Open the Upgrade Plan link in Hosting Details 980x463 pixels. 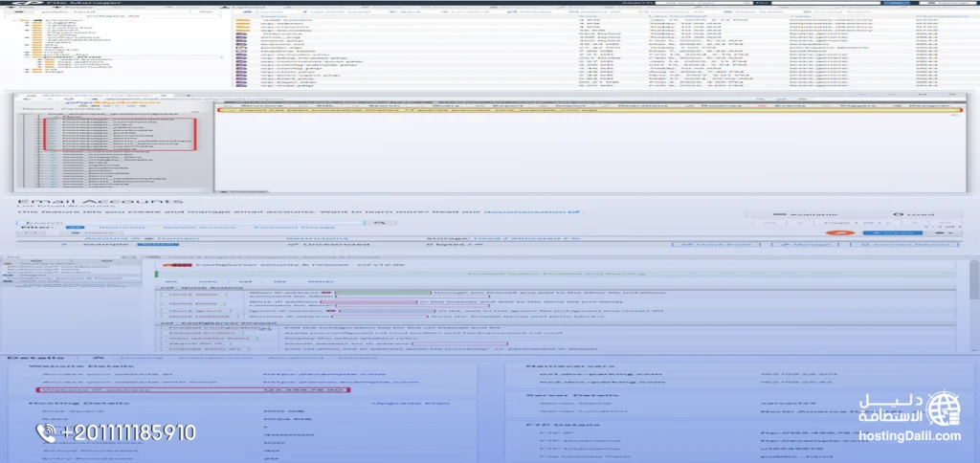[411, 404]
